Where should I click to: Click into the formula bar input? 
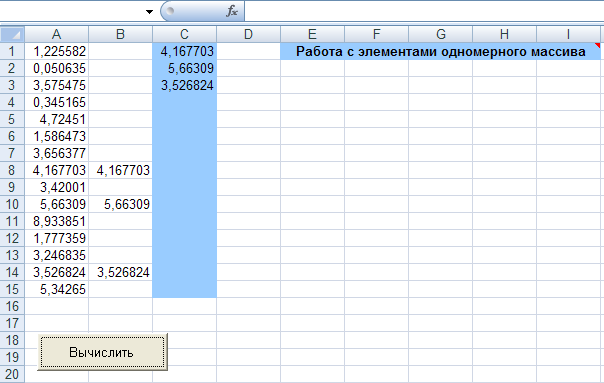pyautogui.click(x=424, y=11)
